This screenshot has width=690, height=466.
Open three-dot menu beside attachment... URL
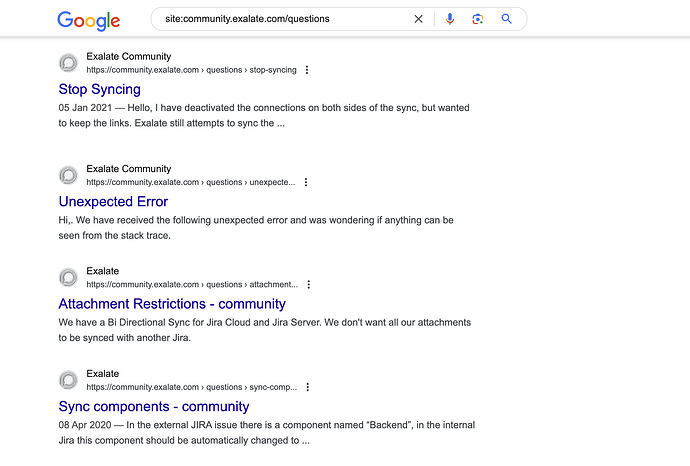pos(308,285)
